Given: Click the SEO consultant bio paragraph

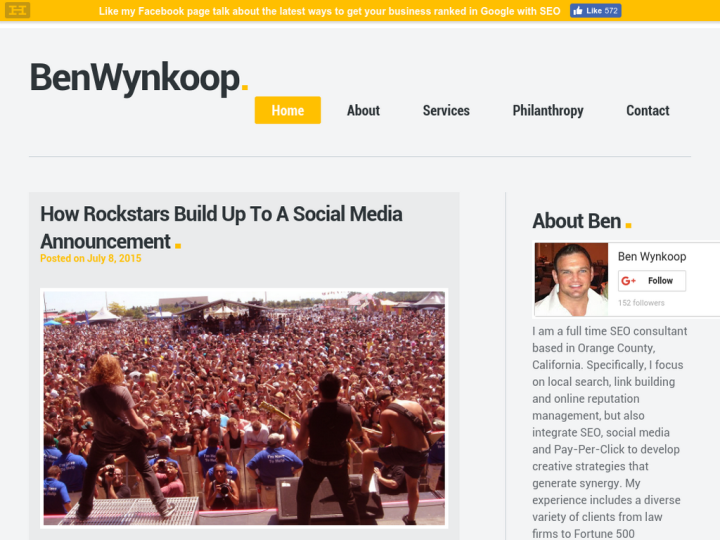Looking at the screenshot, I should pos(610,432).
